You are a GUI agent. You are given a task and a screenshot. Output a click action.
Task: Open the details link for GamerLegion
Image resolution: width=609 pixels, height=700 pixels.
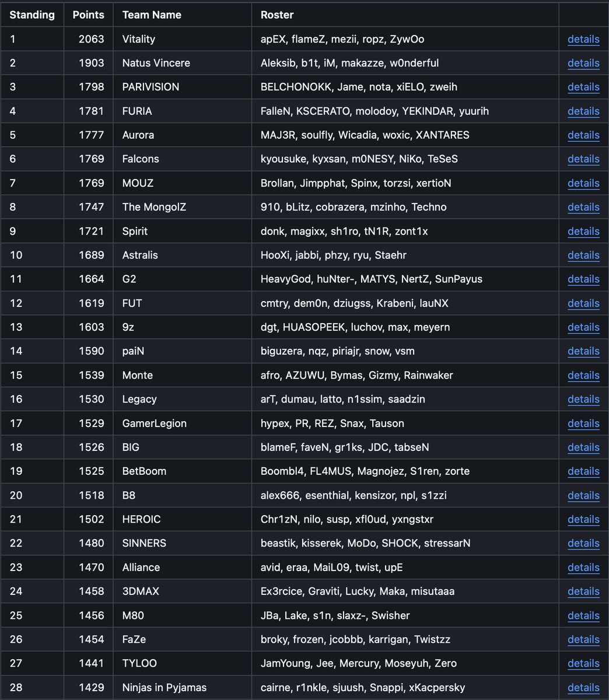[583, 423]
